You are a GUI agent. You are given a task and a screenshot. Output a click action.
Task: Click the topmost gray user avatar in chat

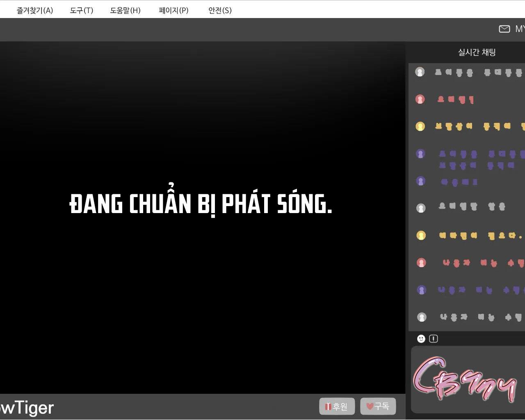[420, 72]
